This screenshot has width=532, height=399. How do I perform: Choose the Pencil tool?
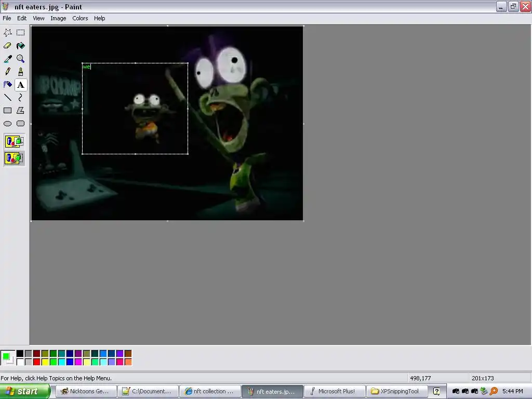coord(8,72)
